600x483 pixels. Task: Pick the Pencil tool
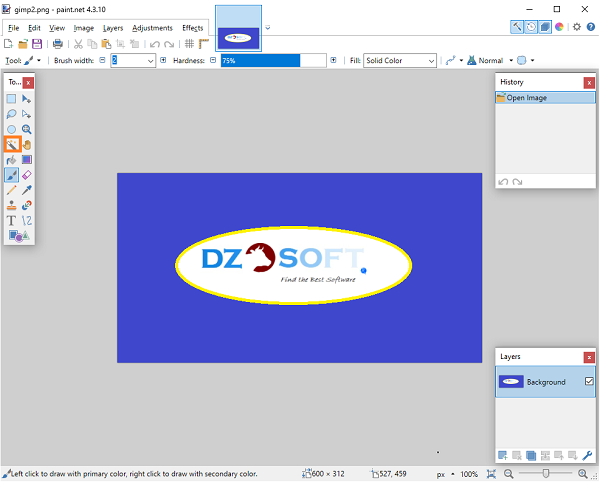click(x=11, y=190)
